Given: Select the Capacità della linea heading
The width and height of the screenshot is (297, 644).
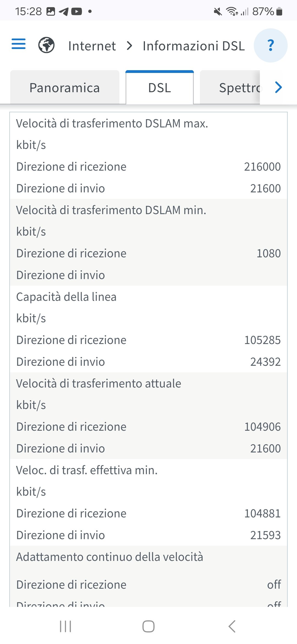Looking at the screenshot, I should [x=66, y=297].
